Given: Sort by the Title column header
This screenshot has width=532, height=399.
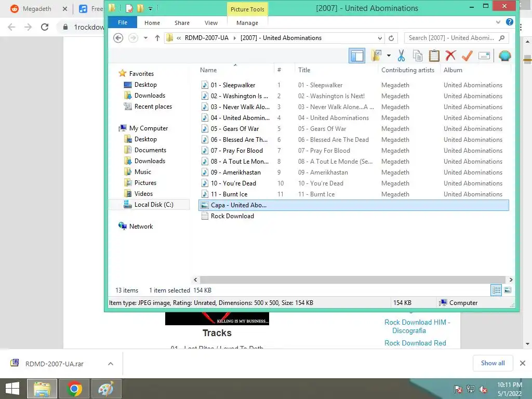Looking at the screenshot, I should pyautogui.click(x=304, y=70).
